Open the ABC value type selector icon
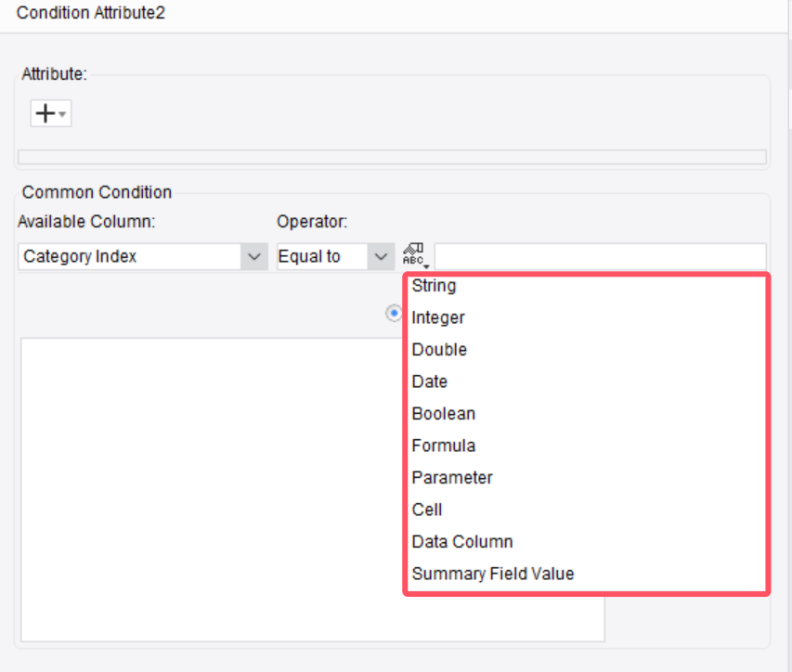The height and width of the screenshot is (672, 792). [415, 255]
